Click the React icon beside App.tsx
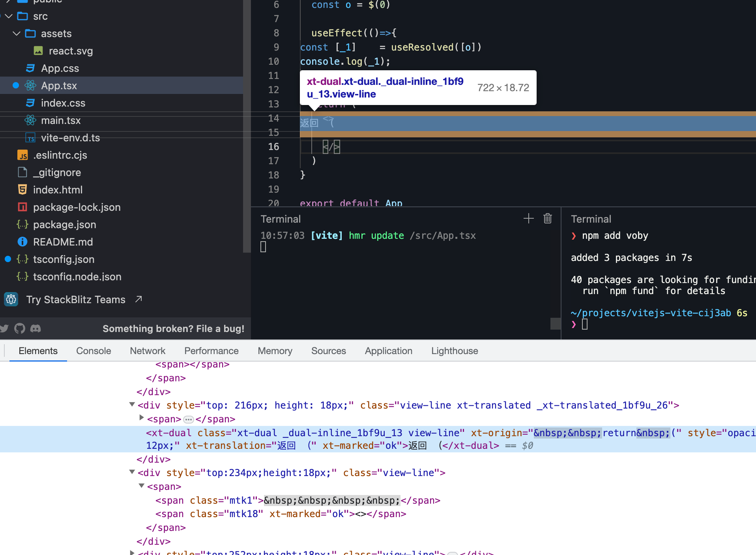Screen dimensions: 756x555 coord(30,86)
